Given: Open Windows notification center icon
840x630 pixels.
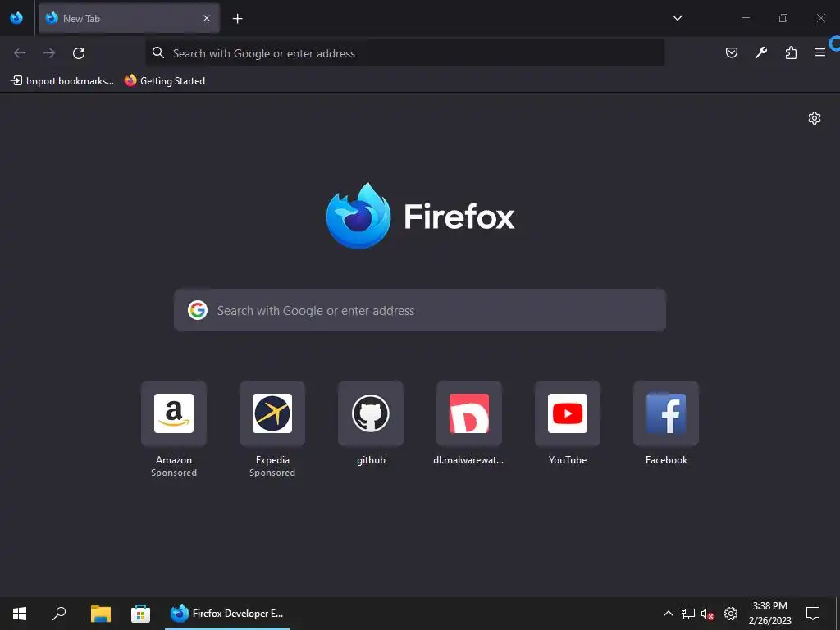Looking at the screenshot, I should [x=813, y=614].
